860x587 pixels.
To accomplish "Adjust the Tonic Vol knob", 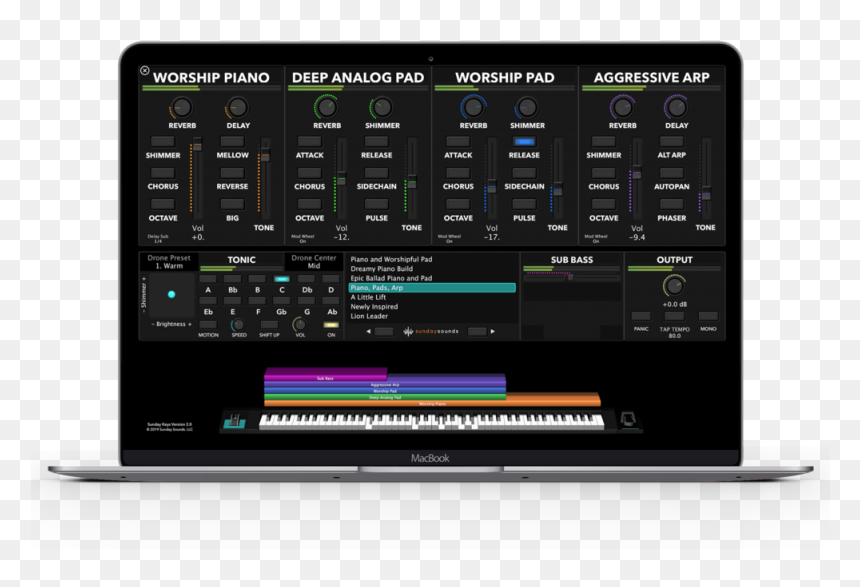I will click(300, 324).
